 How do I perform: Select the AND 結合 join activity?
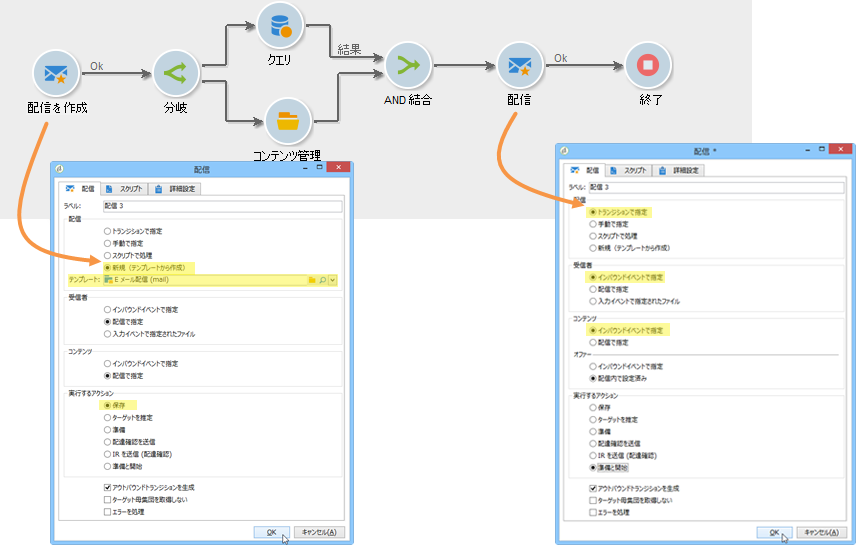pos(408,66)
